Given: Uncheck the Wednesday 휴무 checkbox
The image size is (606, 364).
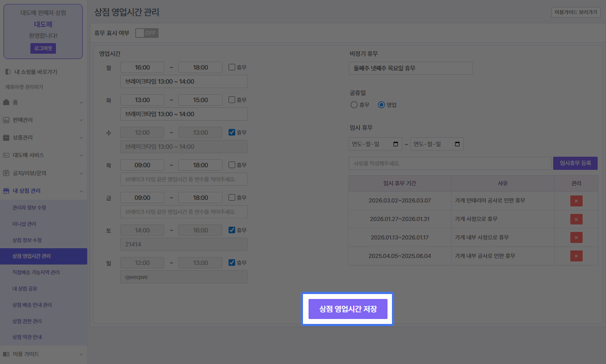Looking at the screenshot, I should [232, 132].
